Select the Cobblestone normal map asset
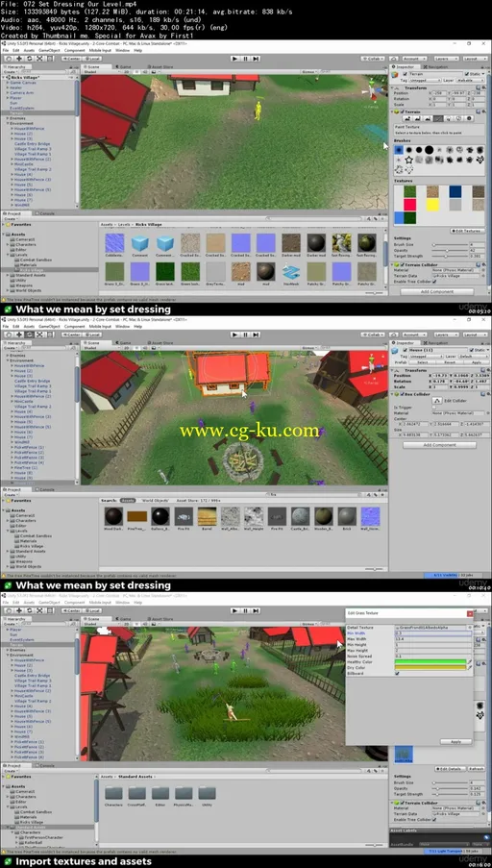 point(114,243)
